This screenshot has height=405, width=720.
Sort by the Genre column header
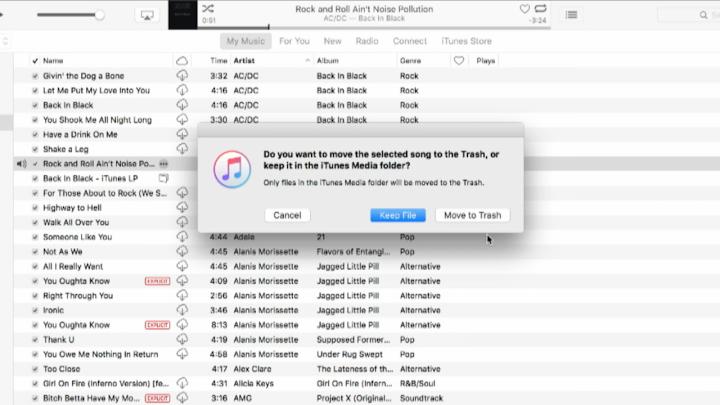(x=410, y=61)
